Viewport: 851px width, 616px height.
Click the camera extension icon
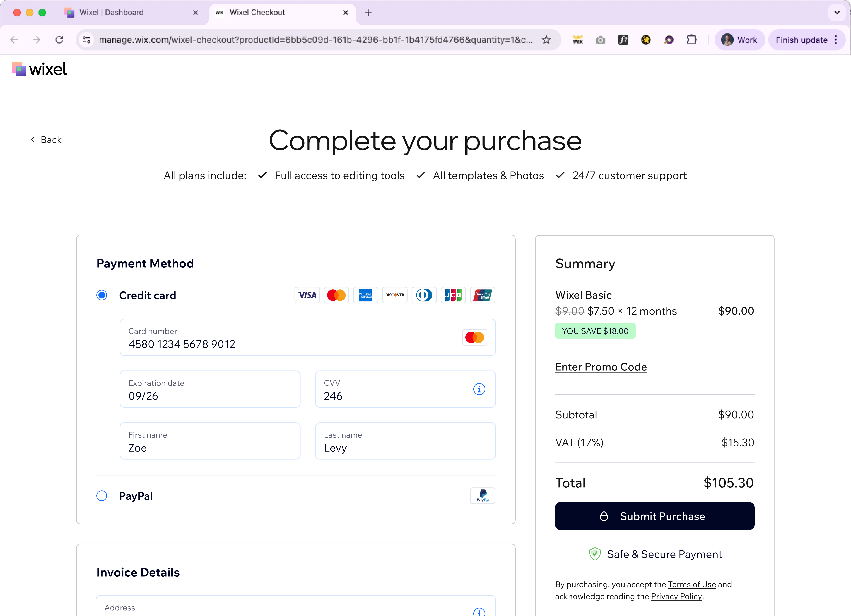point(600,40)
